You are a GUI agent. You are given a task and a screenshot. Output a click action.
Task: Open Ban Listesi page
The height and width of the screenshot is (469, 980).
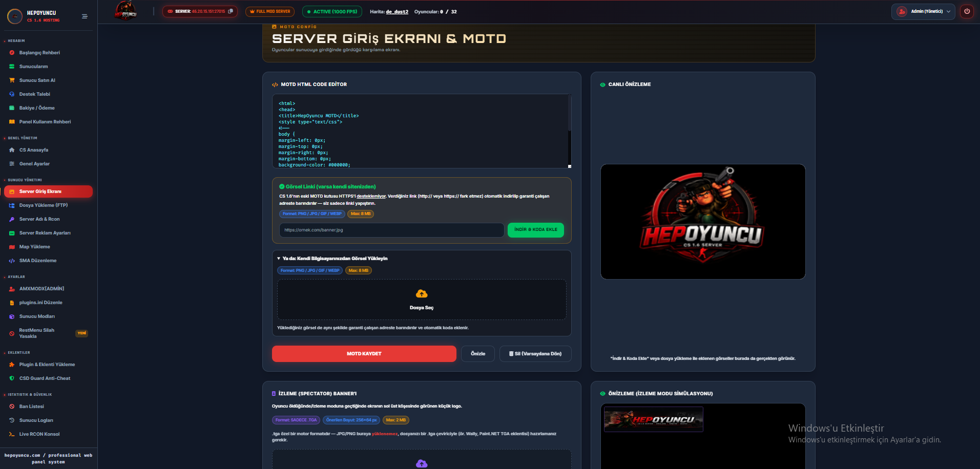click(31, 407)
